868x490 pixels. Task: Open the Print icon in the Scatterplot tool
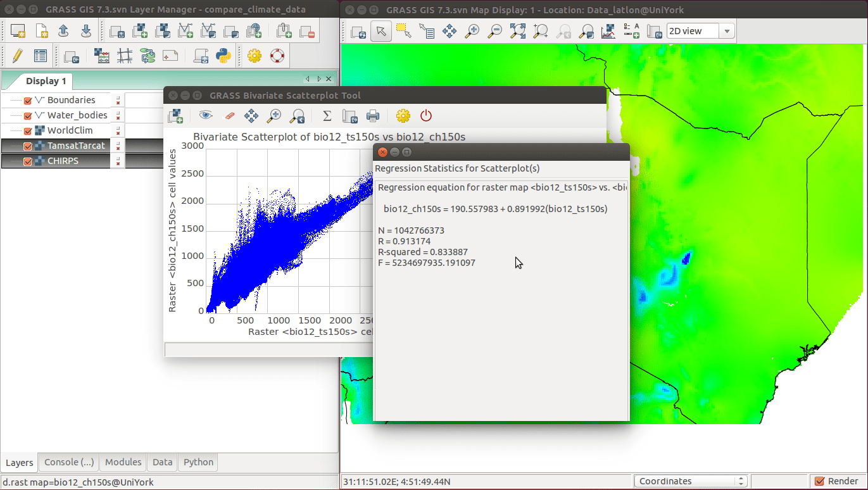click(x=372, y=116)
